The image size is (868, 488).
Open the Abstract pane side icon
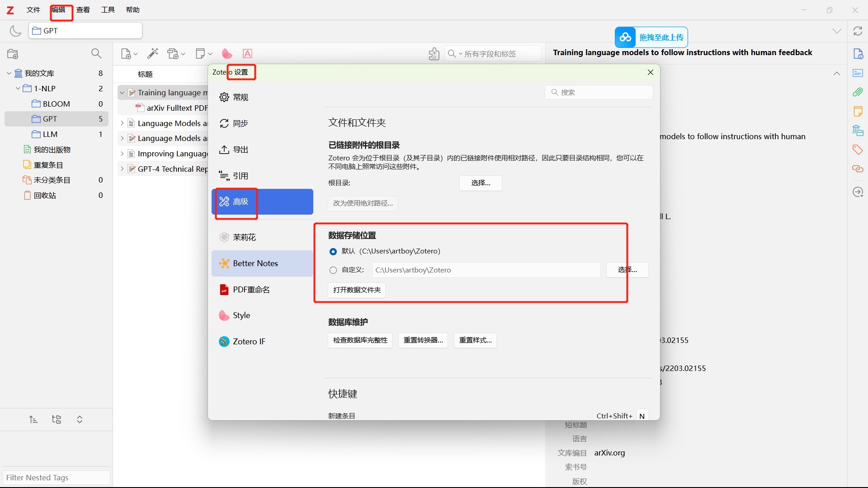point(858,73)
